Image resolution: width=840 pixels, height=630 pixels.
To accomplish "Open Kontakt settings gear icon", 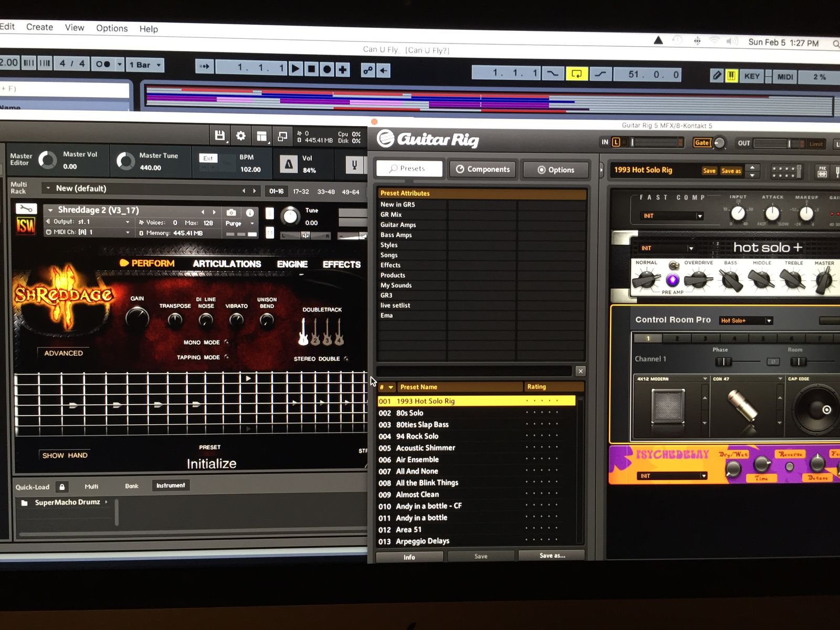I will (240, 136).
